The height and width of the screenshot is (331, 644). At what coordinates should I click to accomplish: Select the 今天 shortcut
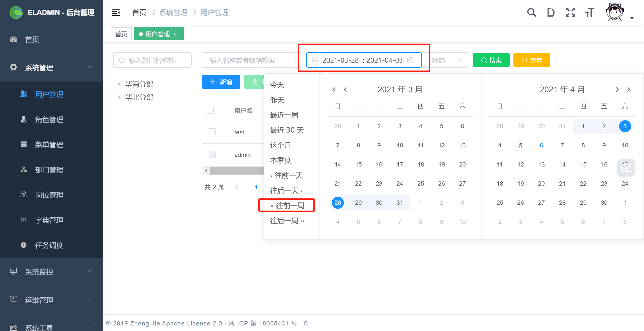(277, 85)
